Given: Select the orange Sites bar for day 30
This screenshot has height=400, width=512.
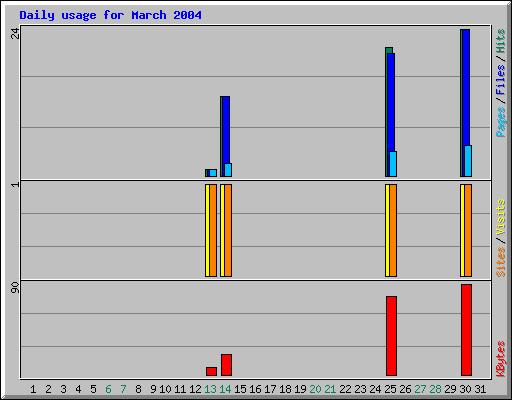Looking at the screenshot, I should click(x=468, y=230).
